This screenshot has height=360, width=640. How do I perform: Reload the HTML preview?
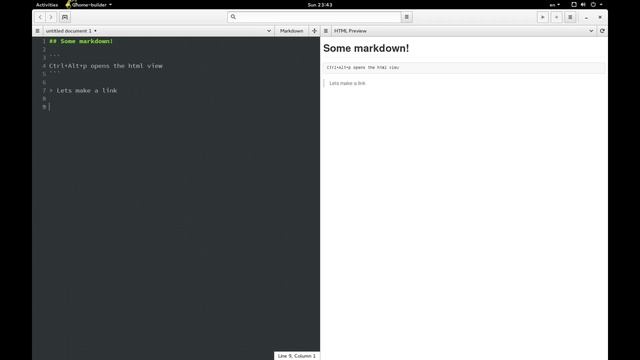[x=602, y=31]
